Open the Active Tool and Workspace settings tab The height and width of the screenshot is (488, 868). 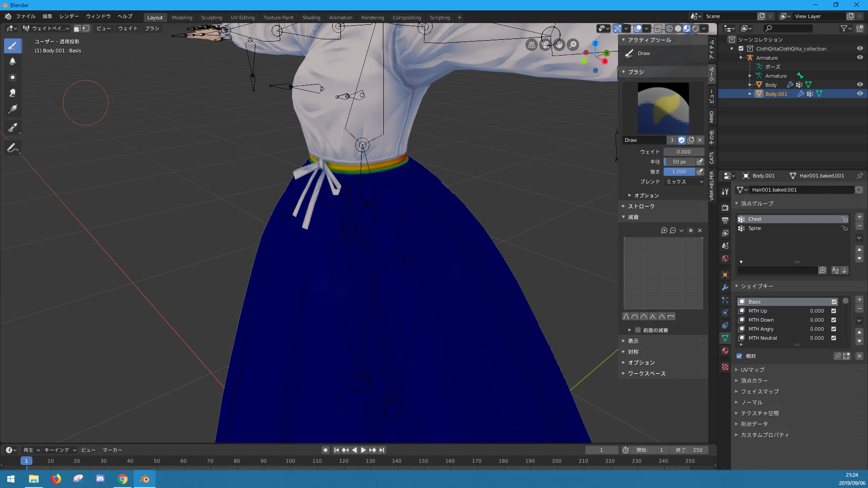click(x=725, y=191)
